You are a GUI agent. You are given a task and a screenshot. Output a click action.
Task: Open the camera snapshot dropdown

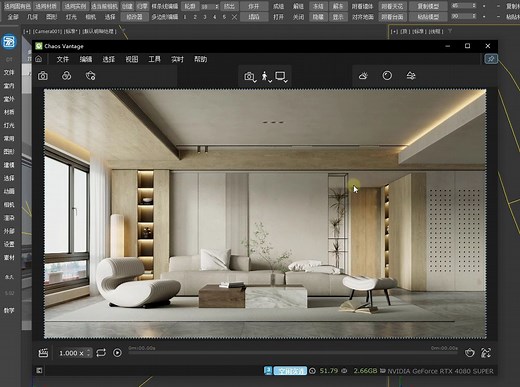coord(250,77)
